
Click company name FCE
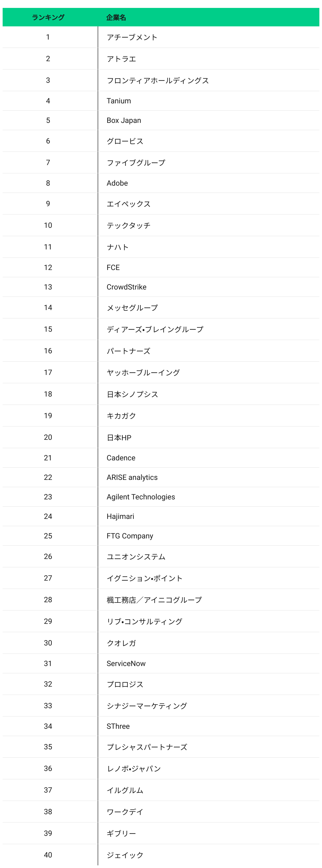(113, 268)
